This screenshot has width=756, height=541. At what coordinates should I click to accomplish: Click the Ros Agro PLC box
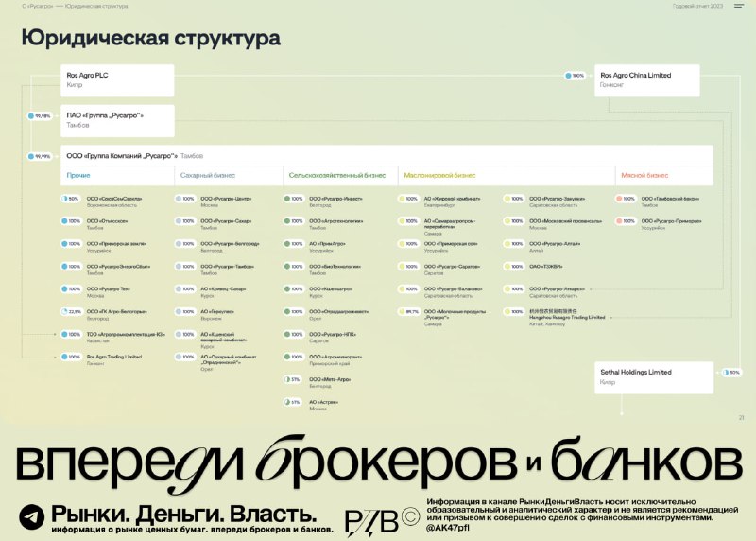[117, 80]
